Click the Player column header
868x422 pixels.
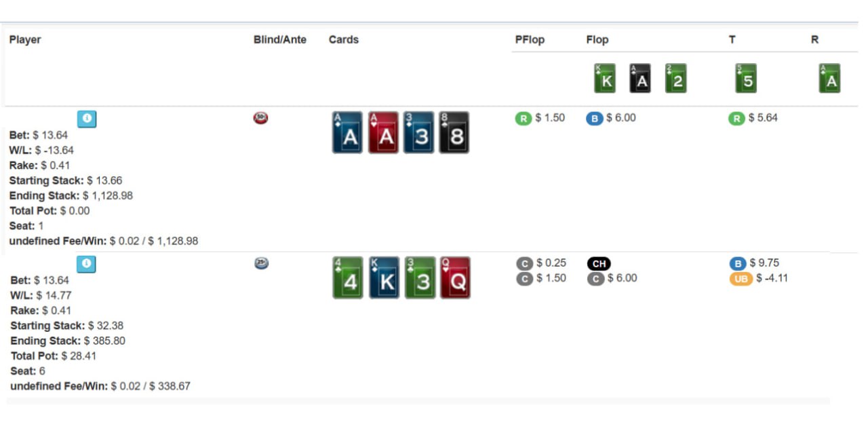coord(25,39)
